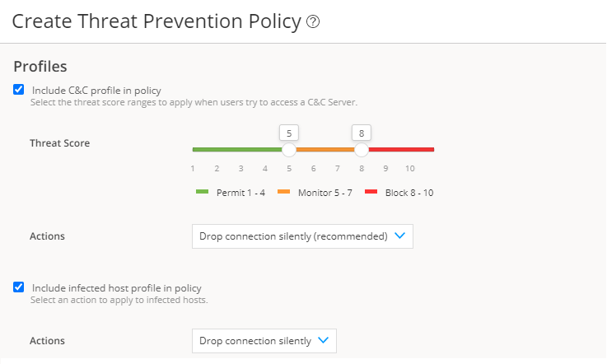Screen dimensions: 607x364
Task: Click tick label 6 under the slider
Action: [313, 168]
